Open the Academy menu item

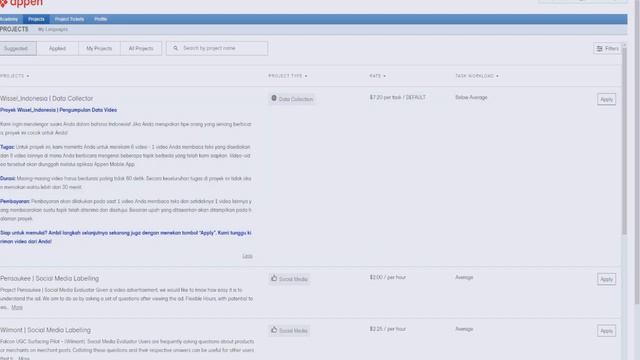(9, 19)
